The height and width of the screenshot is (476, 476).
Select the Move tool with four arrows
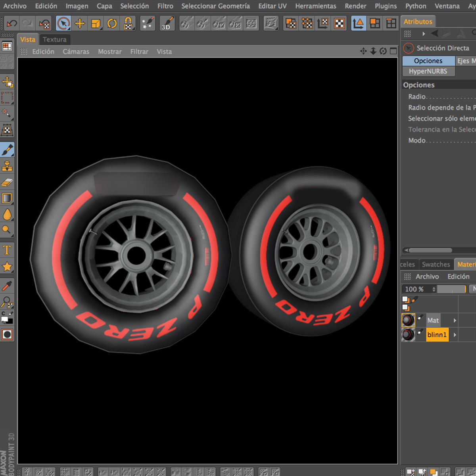point(80,24)
